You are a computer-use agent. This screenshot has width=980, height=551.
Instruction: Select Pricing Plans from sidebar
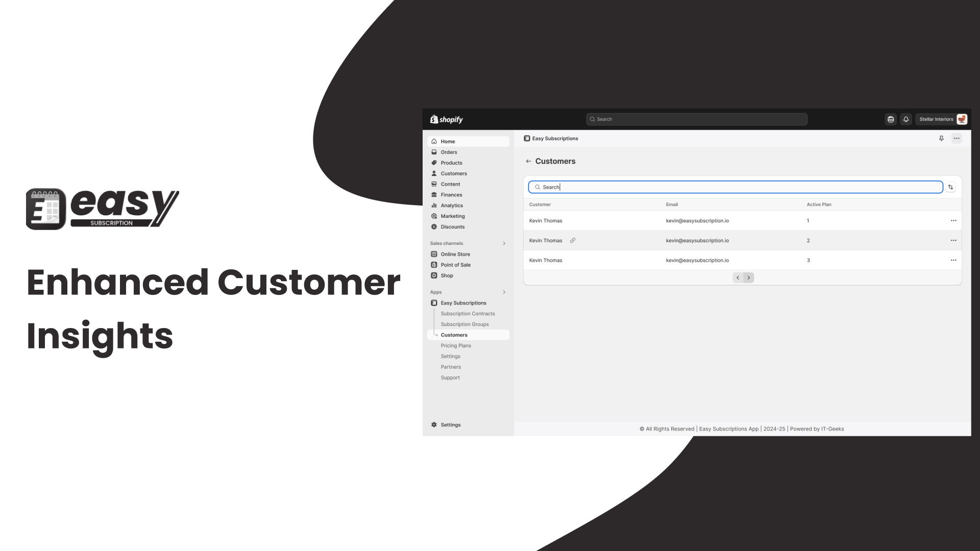tap(456, 345)
